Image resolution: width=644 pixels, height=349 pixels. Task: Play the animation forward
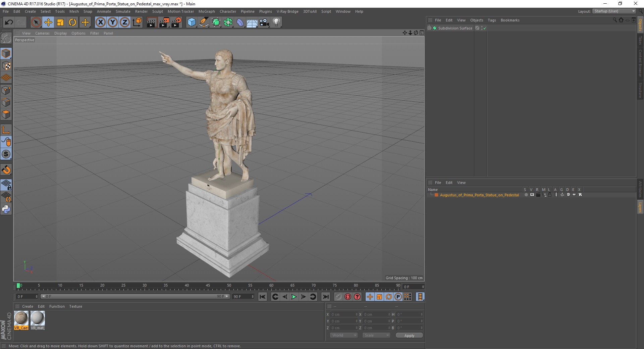(294, 297)
